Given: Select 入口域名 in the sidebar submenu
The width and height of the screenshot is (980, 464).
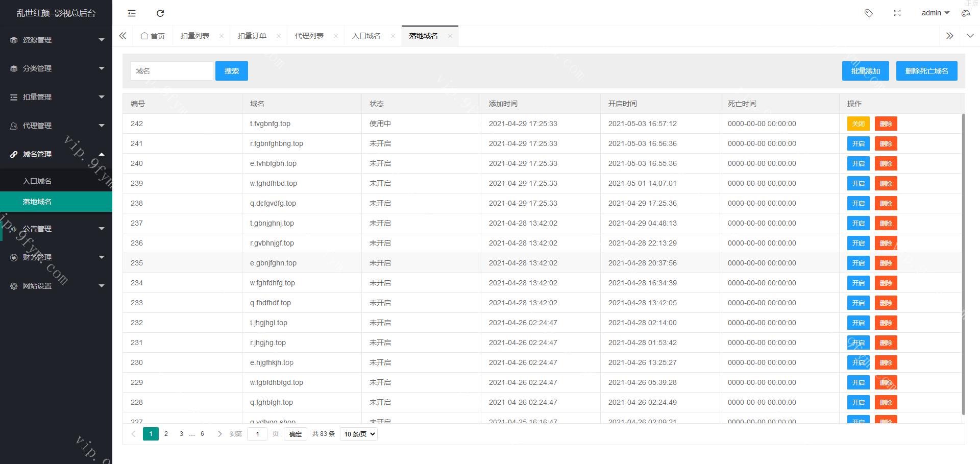Looking at the screenshot, I should [37, 181].
